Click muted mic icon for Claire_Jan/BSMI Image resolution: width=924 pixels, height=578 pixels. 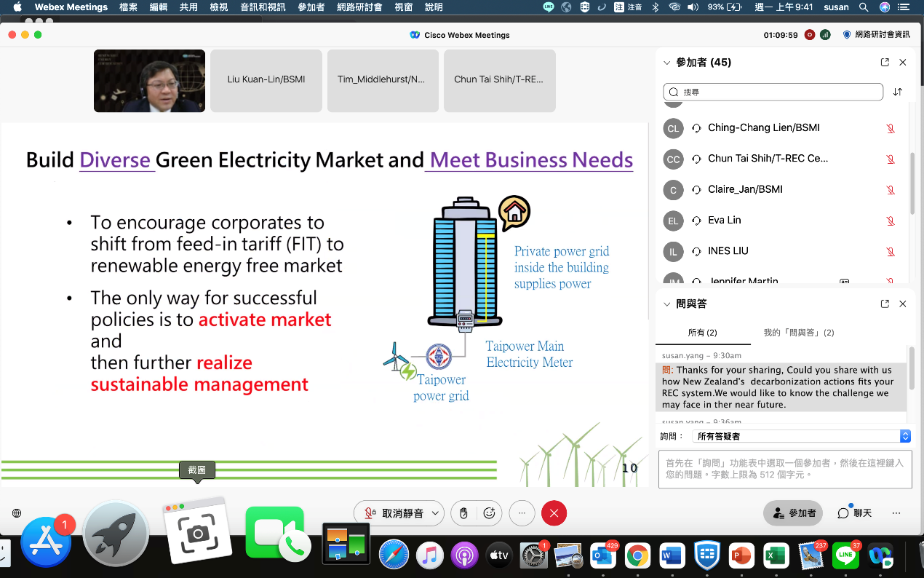click(890, 190)
